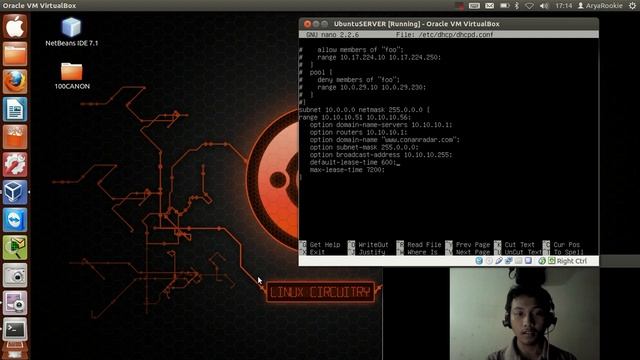
Task: Launch Firefox from the launcher
Action: click(x=15, y=82)
